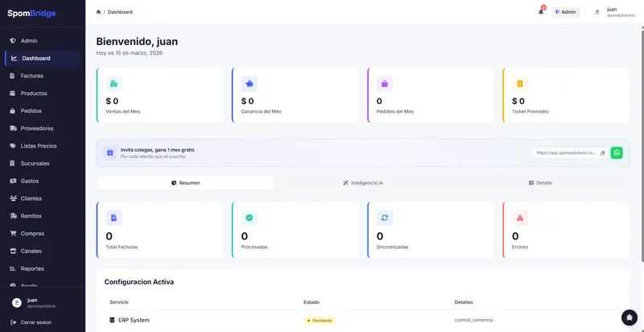Share referral link via WhatsApp icon
The height and width of the screenshot is (332, 644).
click(x=617, y=153)
